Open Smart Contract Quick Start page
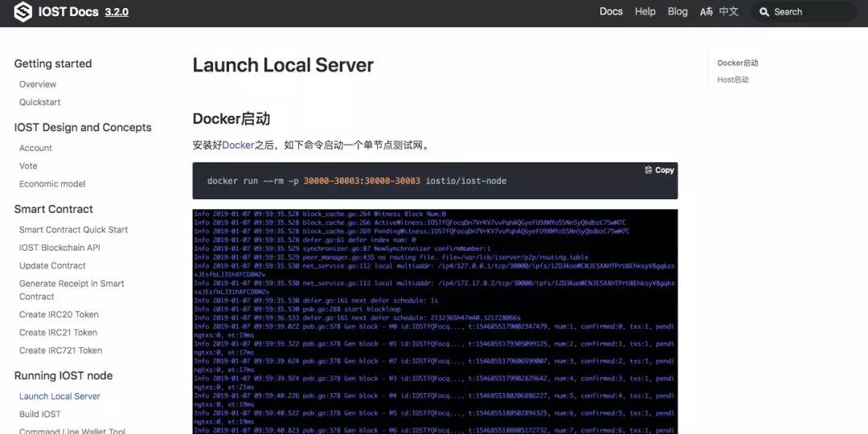 (74, 230)
